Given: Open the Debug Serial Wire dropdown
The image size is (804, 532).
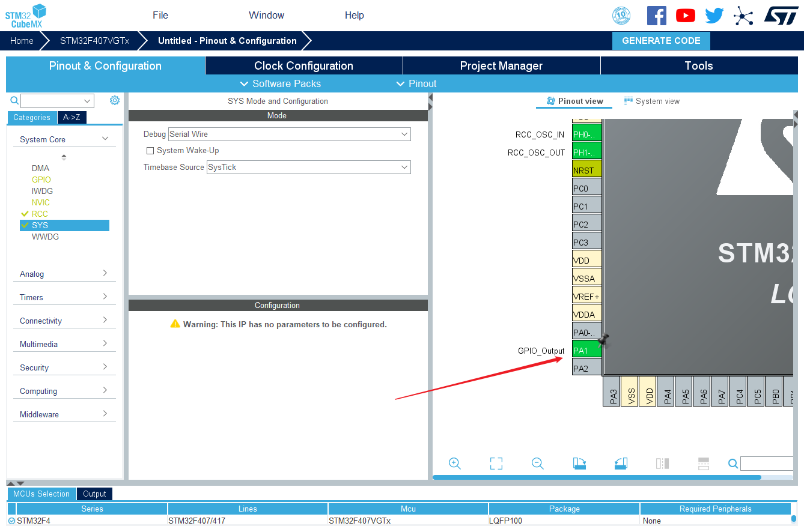Looking at the screenshot, I should tap(290, 135).
